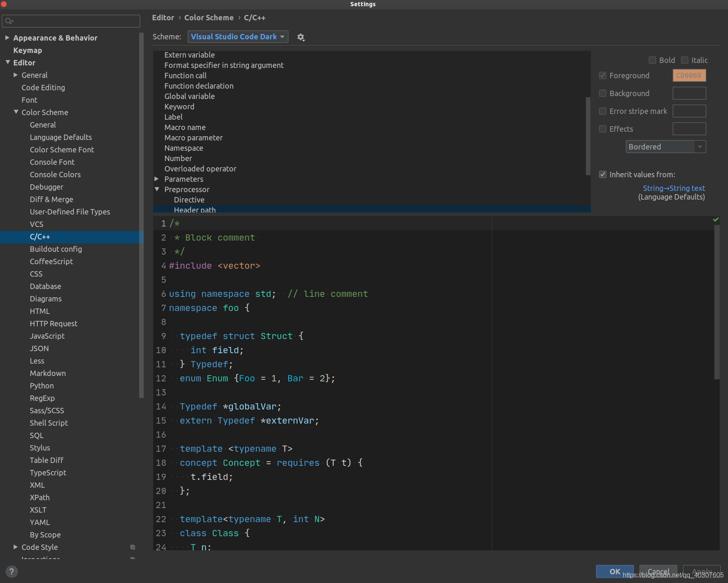728x583 pixels.
Task: Click the OK button
Action: (x=615, y=571)
